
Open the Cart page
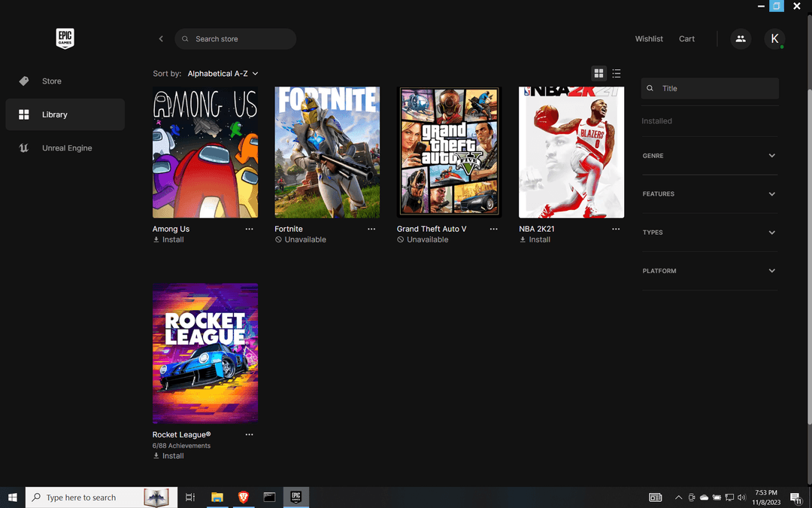tap(686, 39)
